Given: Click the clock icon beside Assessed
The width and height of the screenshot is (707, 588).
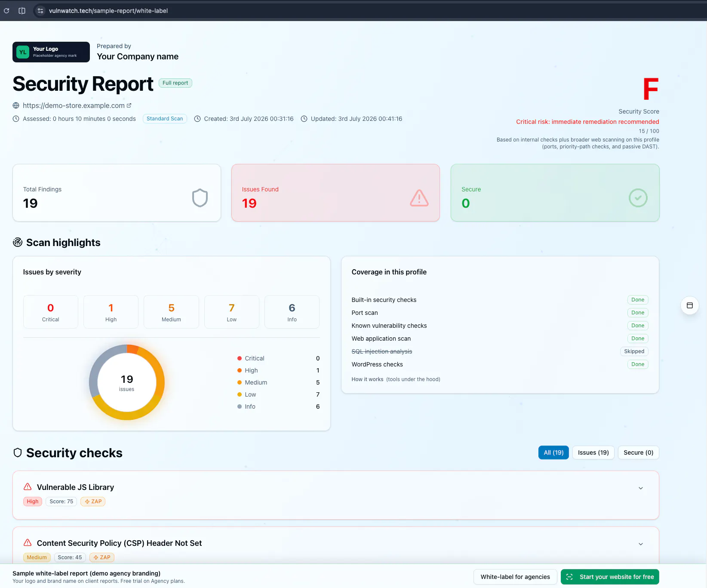Looking at the screenshot, I should [x=16, y=119].
